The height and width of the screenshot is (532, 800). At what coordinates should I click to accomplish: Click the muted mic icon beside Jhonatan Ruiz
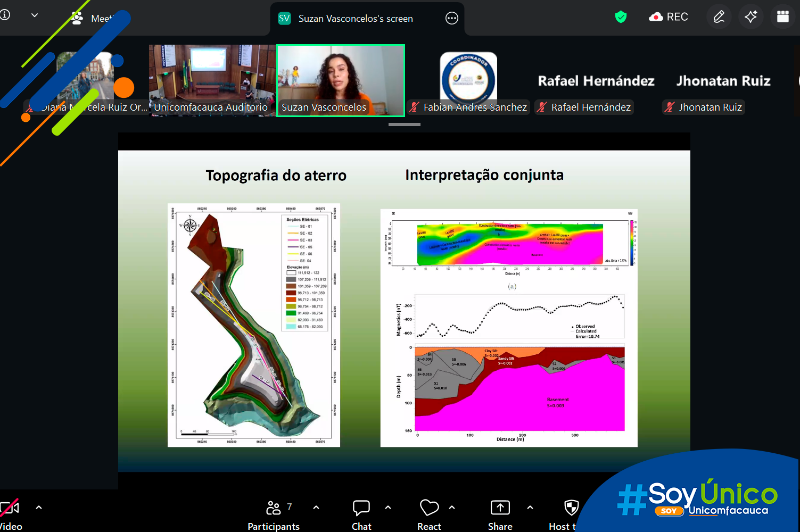coord(670,107)
